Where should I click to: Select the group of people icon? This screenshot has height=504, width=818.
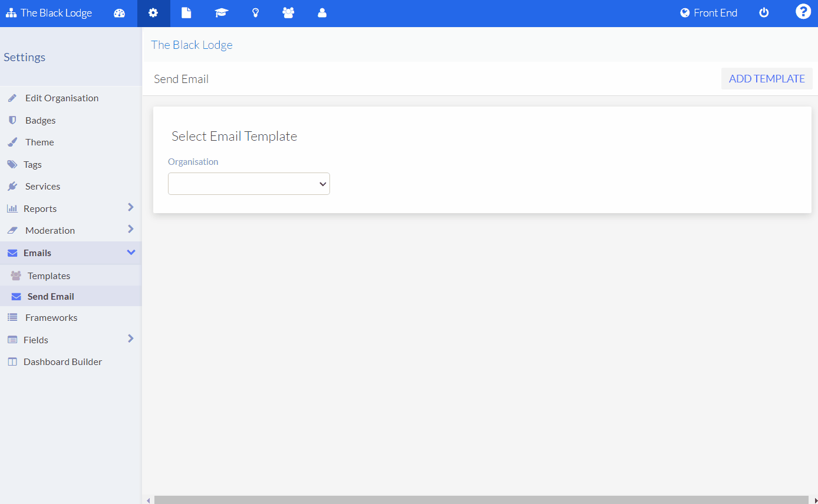288,12
